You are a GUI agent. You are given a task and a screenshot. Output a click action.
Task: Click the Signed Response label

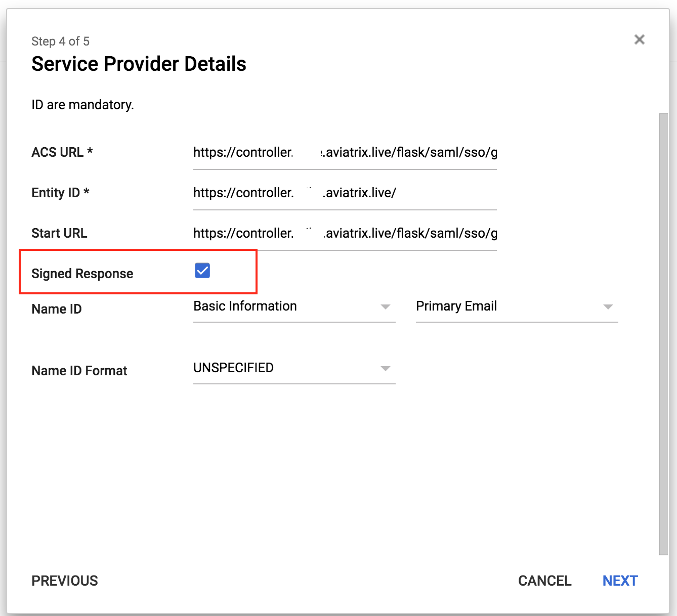pyautogui.click(x=82, y=274)
